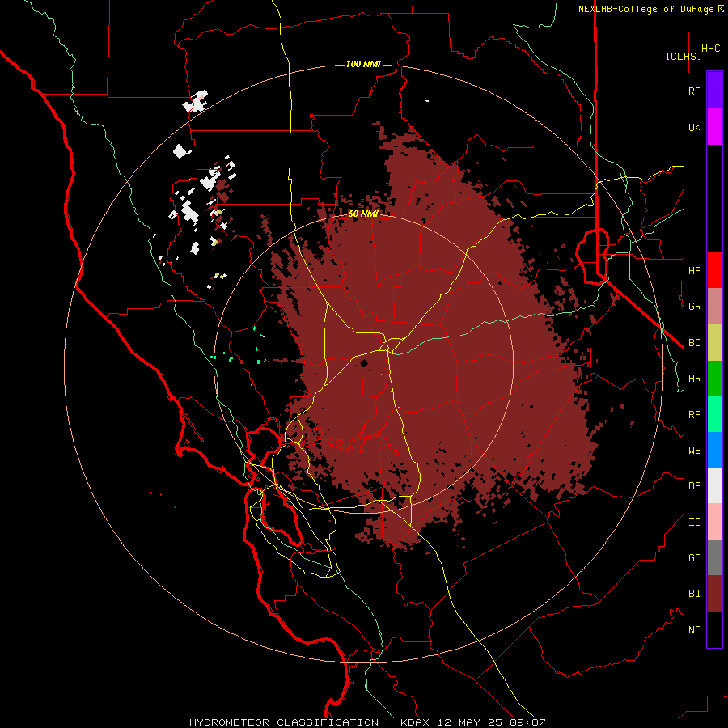Click the 'BD' legend label
This screenshot has width=728, height=728.
tap(694, 343)
